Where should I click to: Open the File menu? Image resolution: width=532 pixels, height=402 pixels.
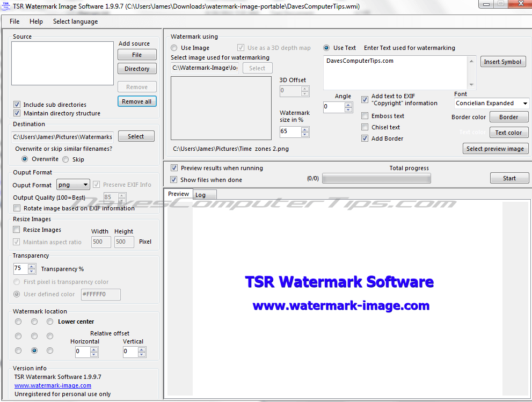(14, 21)
